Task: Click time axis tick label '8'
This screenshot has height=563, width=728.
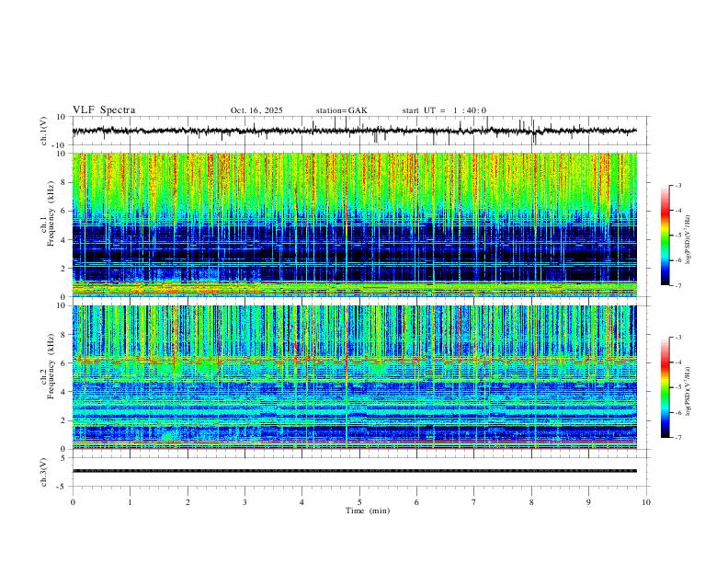Action: coord(531,502)
